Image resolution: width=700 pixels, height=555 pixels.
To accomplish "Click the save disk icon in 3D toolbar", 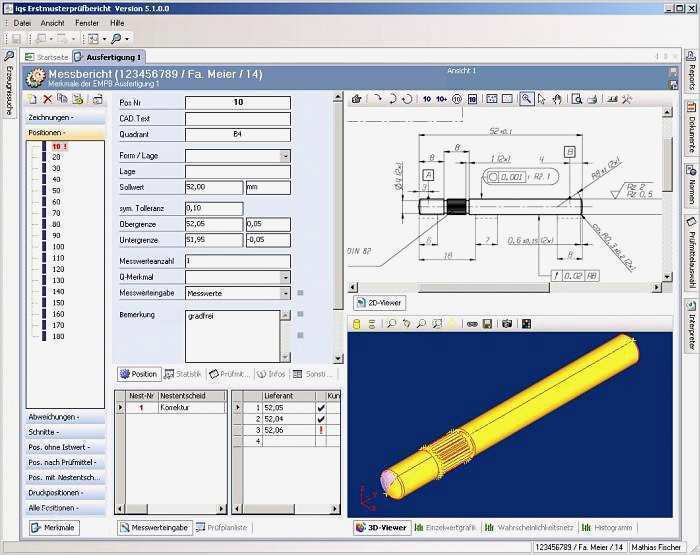I will tap(487, 324).
